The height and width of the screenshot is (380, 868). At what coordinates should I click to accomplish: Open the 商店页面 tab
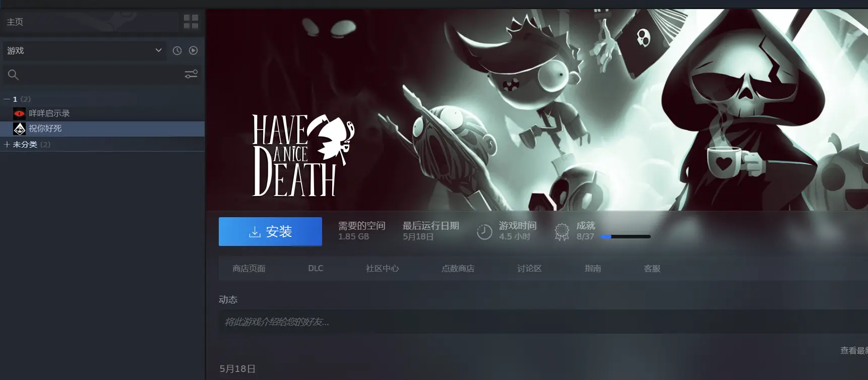click(x=249, y=269)
